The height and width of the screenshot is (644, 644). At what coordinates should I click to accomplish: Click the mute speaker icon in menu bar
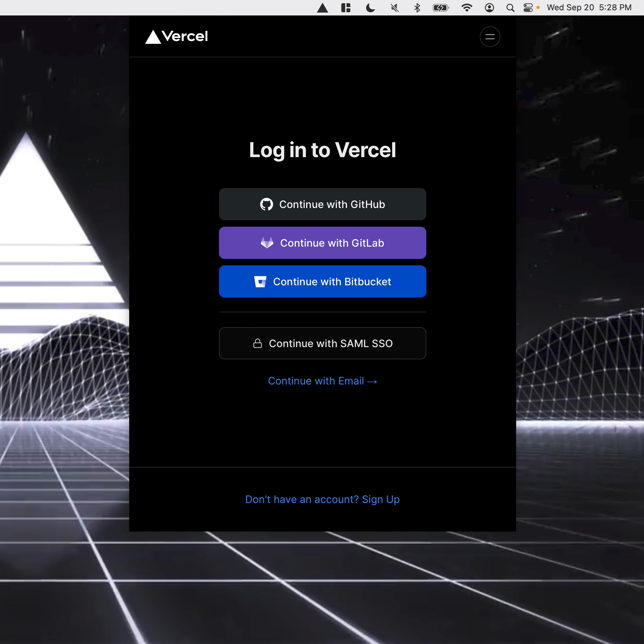point(394,8)
